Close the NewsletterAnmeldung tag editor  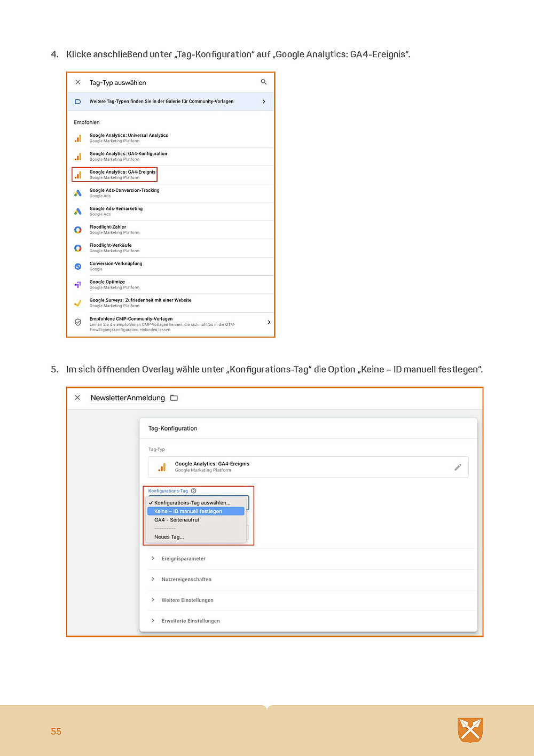click(x=77, y=398)
